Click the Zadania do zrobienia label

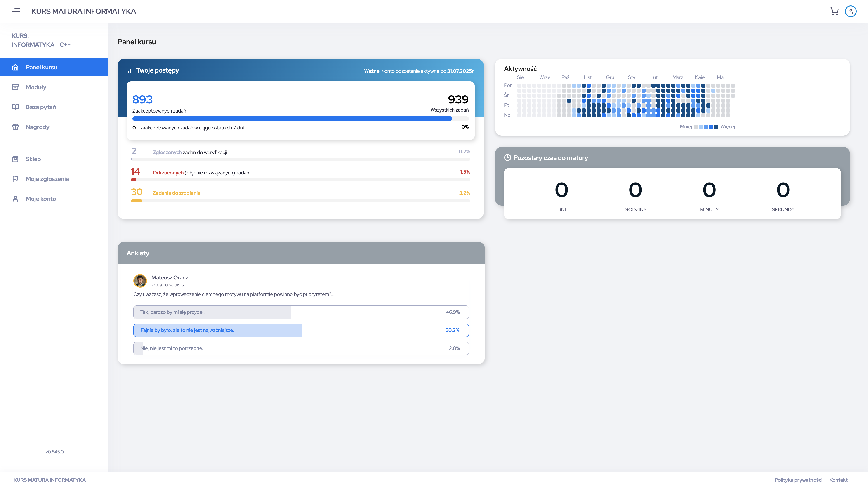176,193
